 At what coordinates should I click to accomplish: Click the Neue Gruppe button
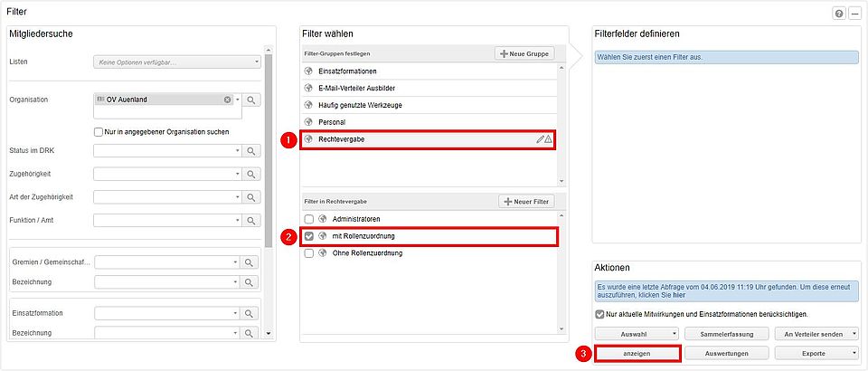click(x=524, y=53)
